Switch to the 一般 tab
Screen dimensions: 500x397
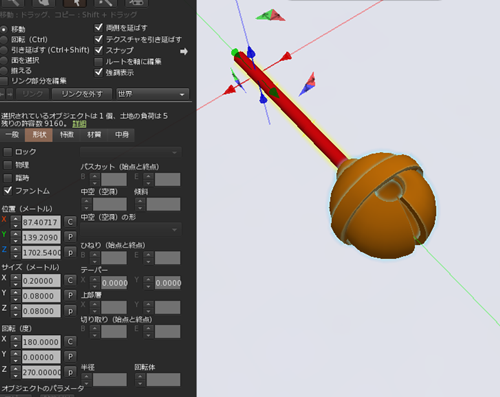12,135
